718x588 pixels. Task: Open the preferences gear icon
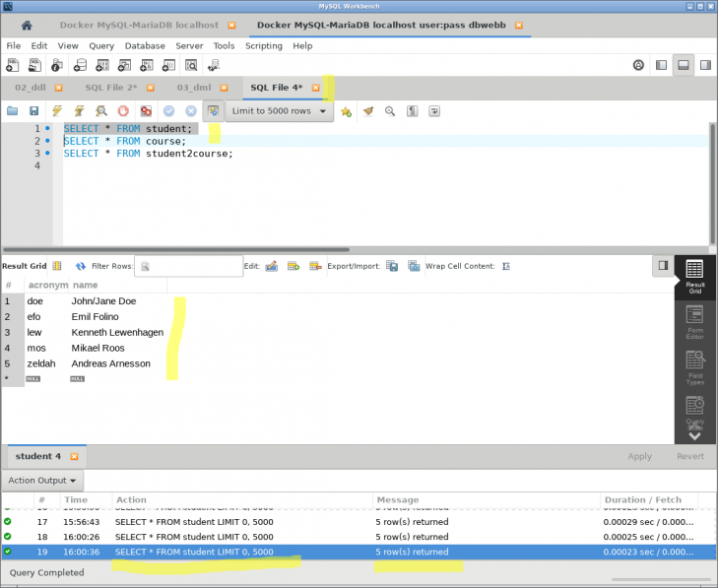coord(638,65)
